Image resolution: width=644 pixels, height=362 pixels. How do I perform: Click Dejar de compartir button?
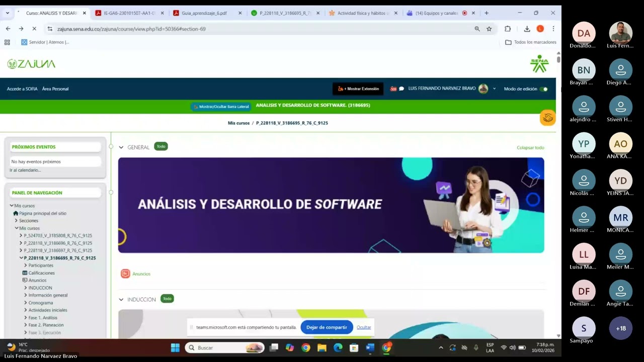[327, 327]
